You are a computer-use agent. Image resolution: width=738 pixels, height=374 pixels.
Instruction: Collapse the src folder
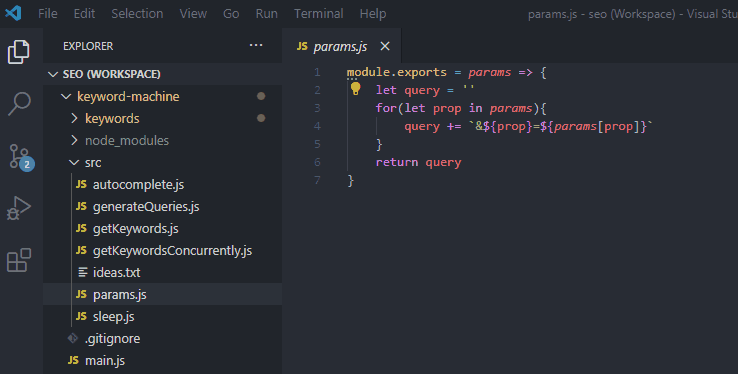tap(74, 162)
